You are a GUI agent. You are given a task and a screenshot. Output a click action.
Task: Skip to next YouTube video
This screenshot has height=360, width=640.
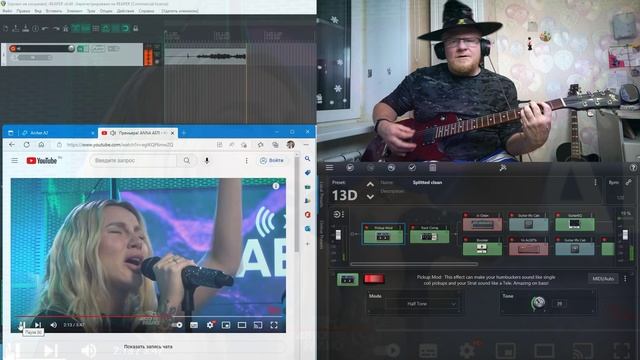[x=38, y=325]
